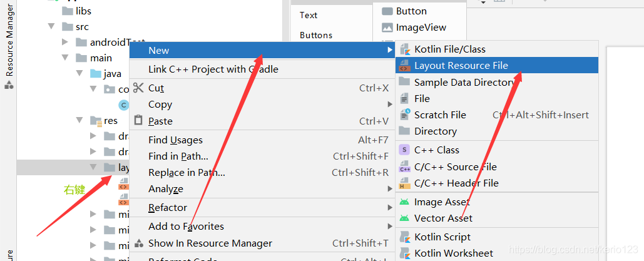Choose C/C++ Header File
The image size is (644, 261).
coord(497,183)
